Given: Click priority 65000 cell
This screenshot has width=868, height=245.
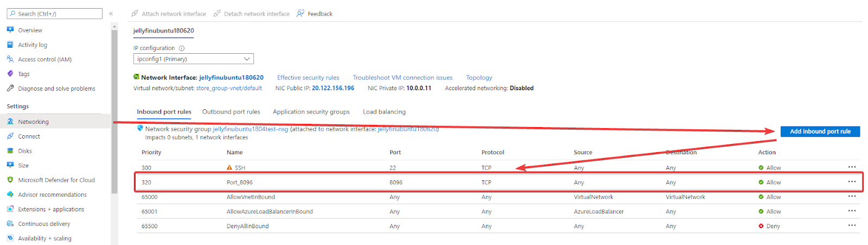Looking at the screenshot, I should pyautogui.click(x=149, y=197).
